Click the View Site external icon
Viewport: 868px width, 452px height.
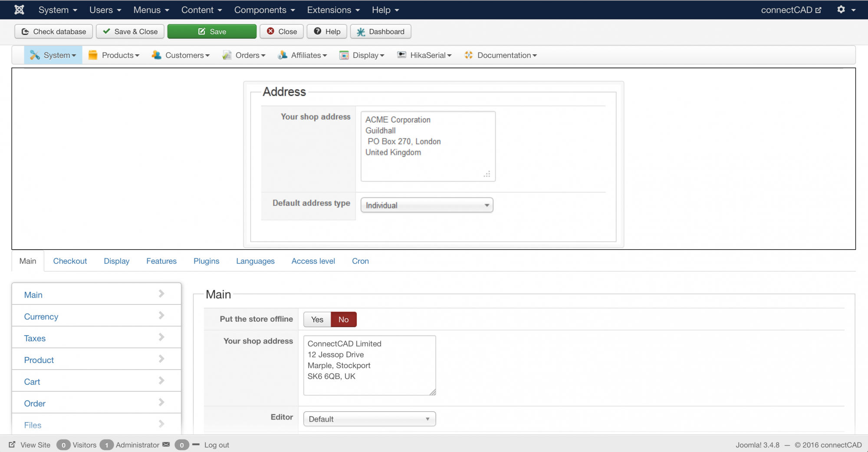tap(12, 445)
